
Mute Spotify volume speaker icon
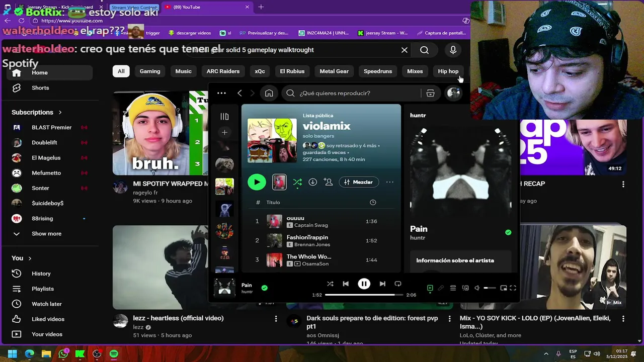(x=477, y=288)
